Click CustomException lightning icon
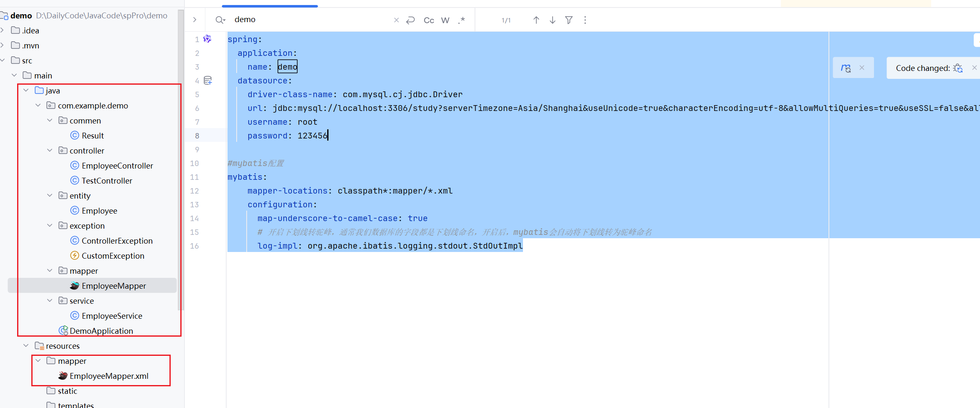Image resolution: width=980 pixels, height=408 pixels. pyautogui.click(x=75, y=255)
